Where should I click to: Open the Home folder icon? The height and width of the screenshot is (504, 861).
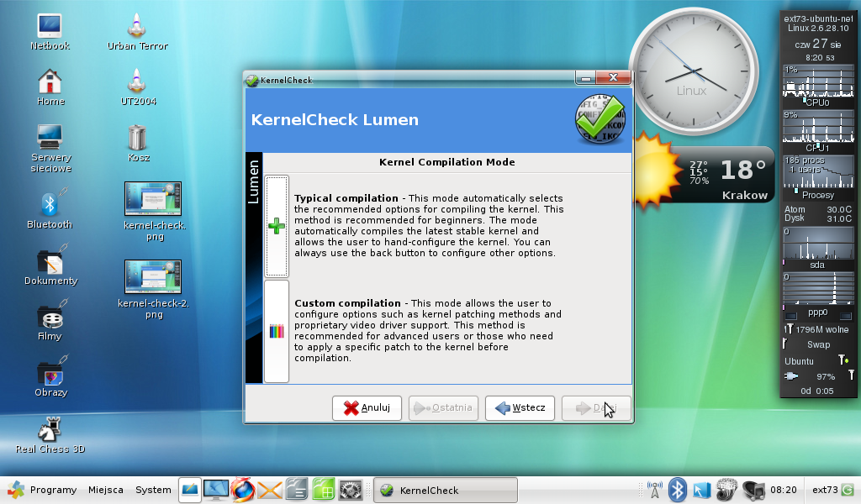coord(50,87)
